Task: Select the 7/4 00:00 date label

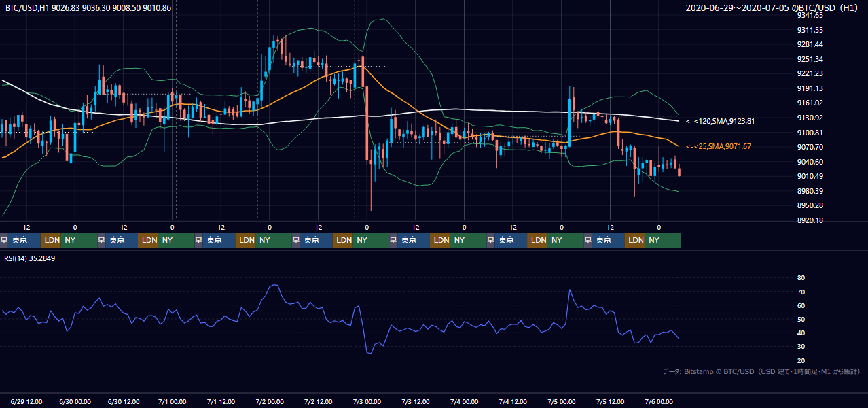Action: tap(465, 401)
